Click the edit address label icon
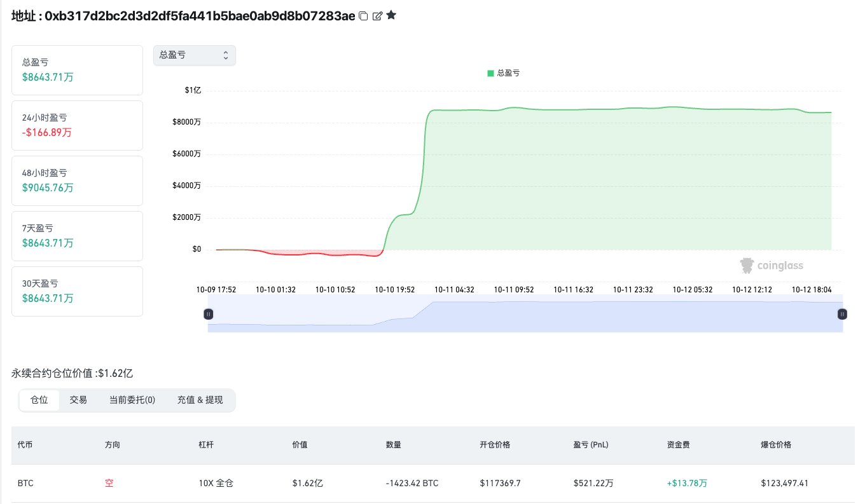865x504 pixels. 377,16
